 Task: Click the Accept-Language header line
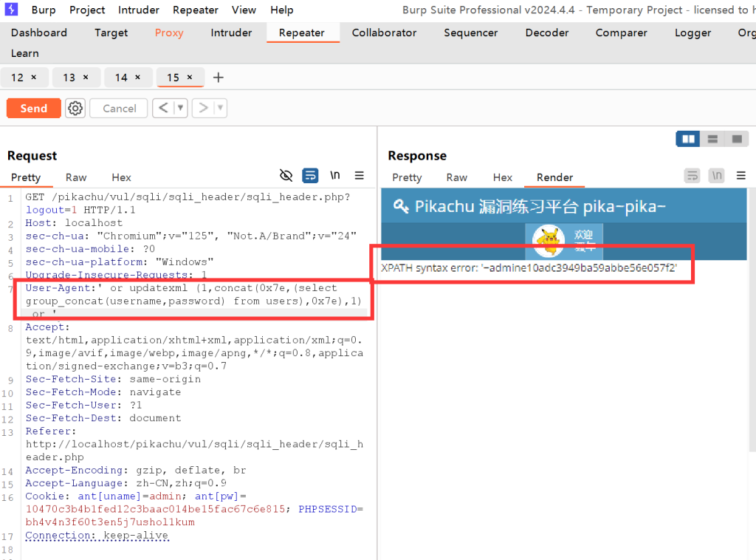point(126,483)
